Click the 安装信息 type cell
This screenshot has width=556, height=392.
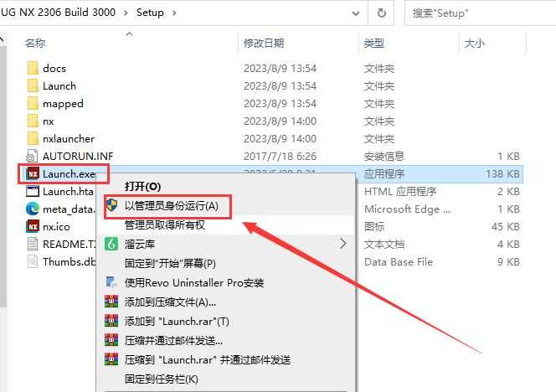point(384,156)
